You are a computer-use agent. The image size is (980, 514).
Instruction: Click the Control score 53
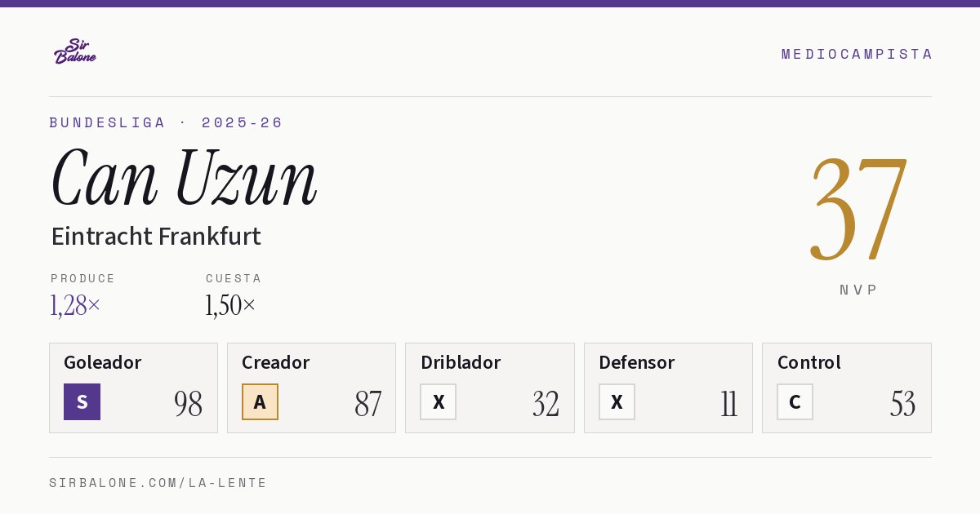(x=902, y=404)
